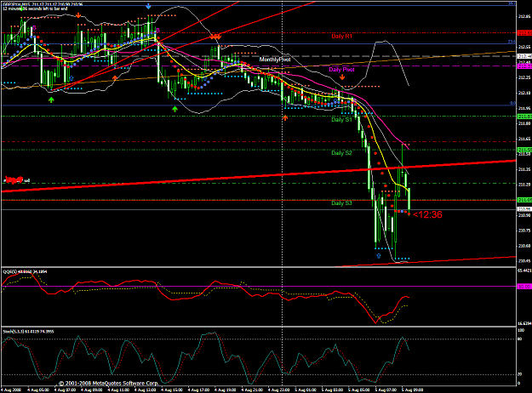The width and height of the screenshot is (532, 393).
Task: Click the 211.35 price scale label
Action: 524,169
